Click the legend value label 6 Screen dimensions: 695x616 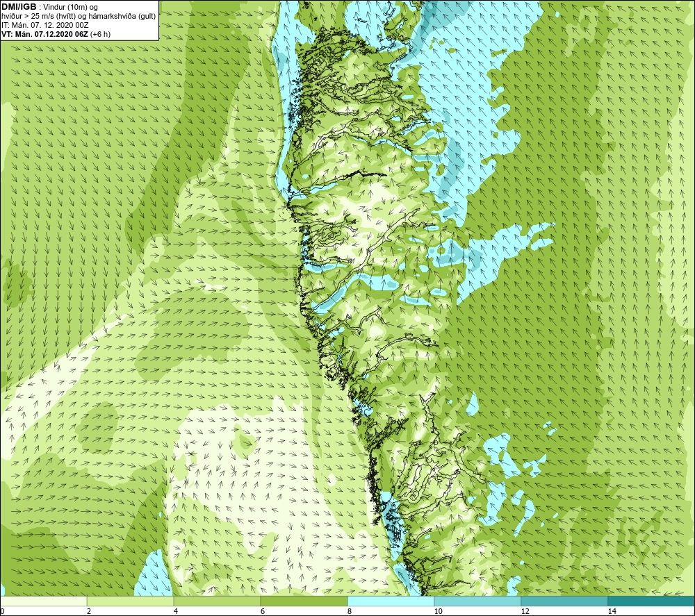pos(263,612)
